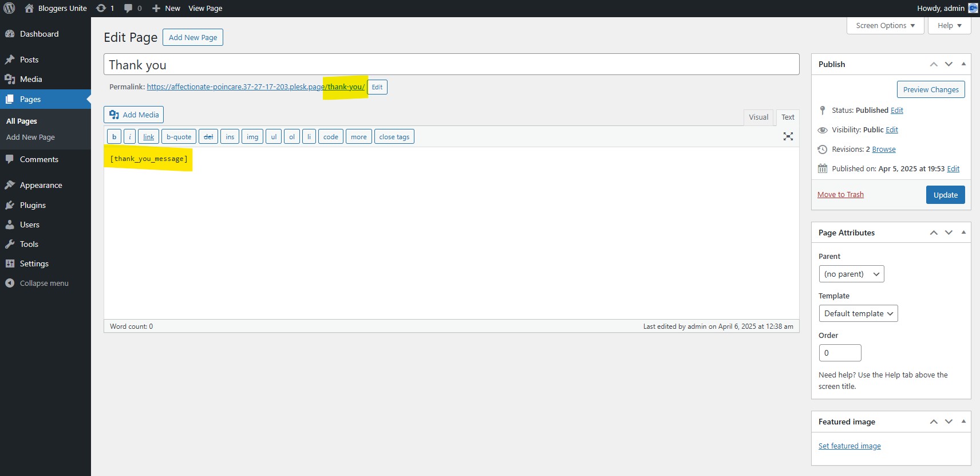The width and height of the screenshot is (980, 476).
Task: Open Add New Page submenu item
Action: point(30,137)
